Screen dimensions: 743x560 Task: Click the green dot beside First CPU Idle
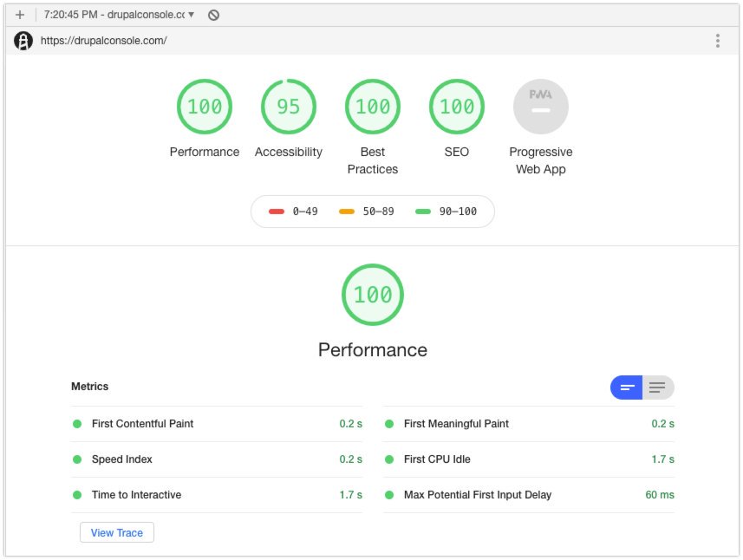(389, 459)
